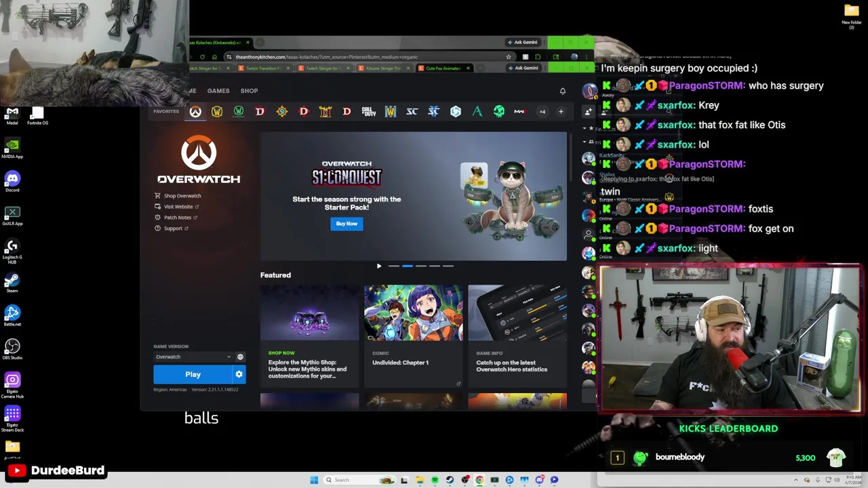Open the Undivided: Chapter 1 comic card
The width and height of the screenshot is (868, 488).
tap(414, 335)
